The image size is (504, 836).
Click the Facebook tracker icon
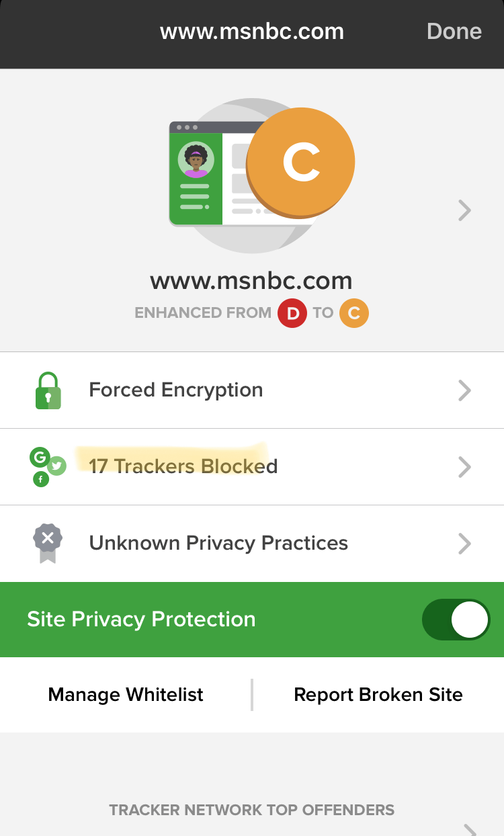pyautogui.click(x=41, y=479)
